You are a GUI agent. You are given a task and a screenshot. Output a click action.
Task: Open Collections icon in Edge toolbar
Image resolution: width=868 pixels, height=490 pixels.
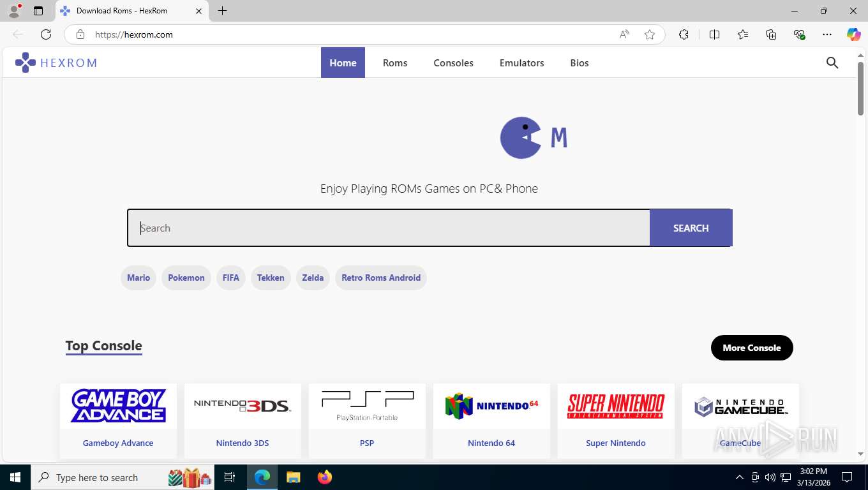771,34
